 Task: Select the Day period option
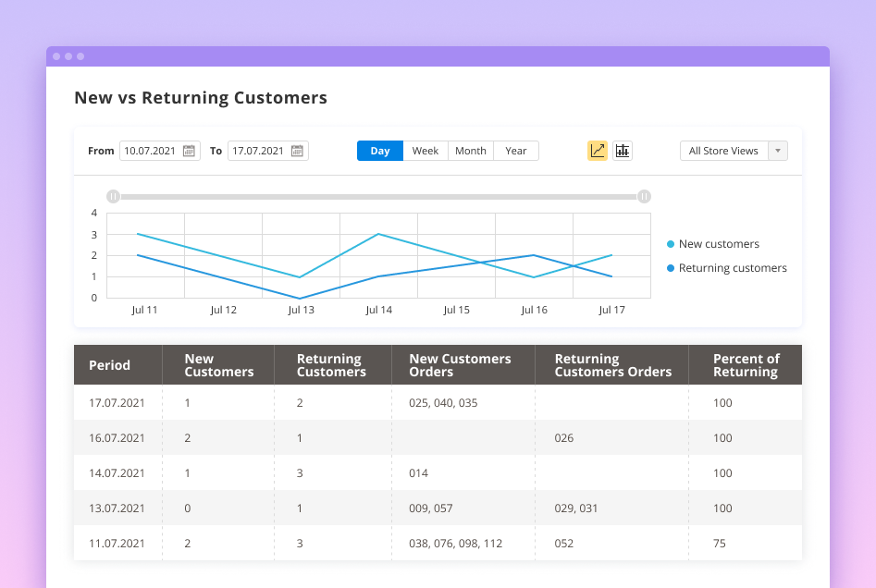pos(380,151)
